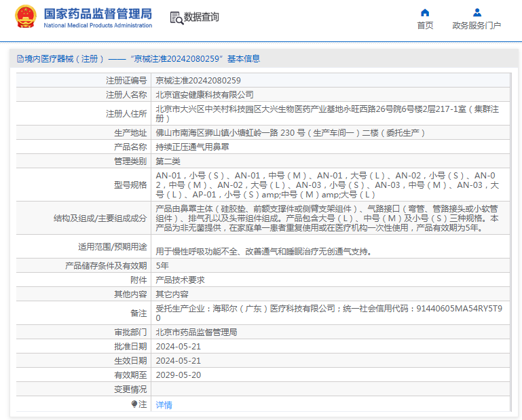Click the 变更情况 row label

point(130,389)
